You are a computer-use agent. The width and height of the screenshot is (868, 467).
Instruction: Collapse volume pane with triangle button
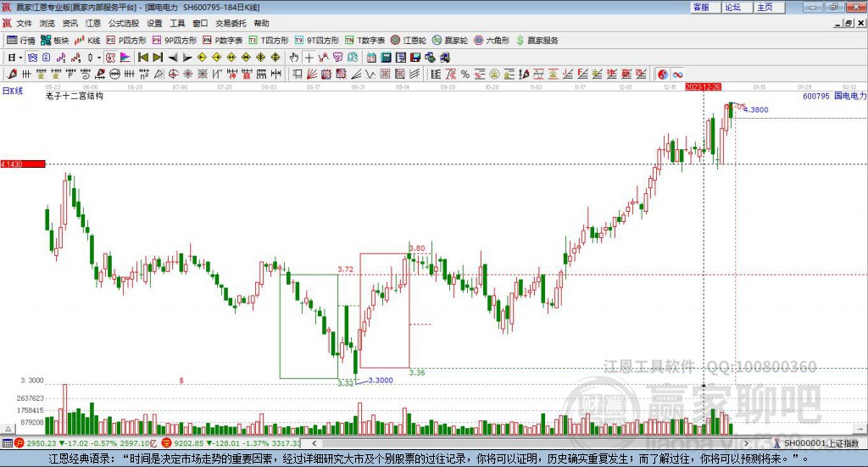8,429
